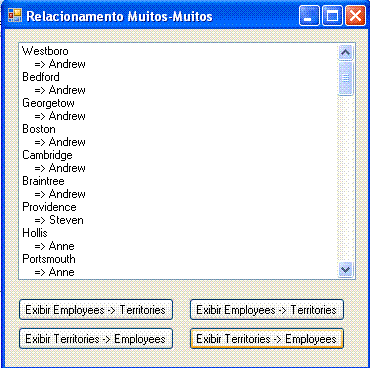The width and height of the screenshot is (370, 368).
Task: Click the left Exibir Territories -> Employees button
Action: 96,339
